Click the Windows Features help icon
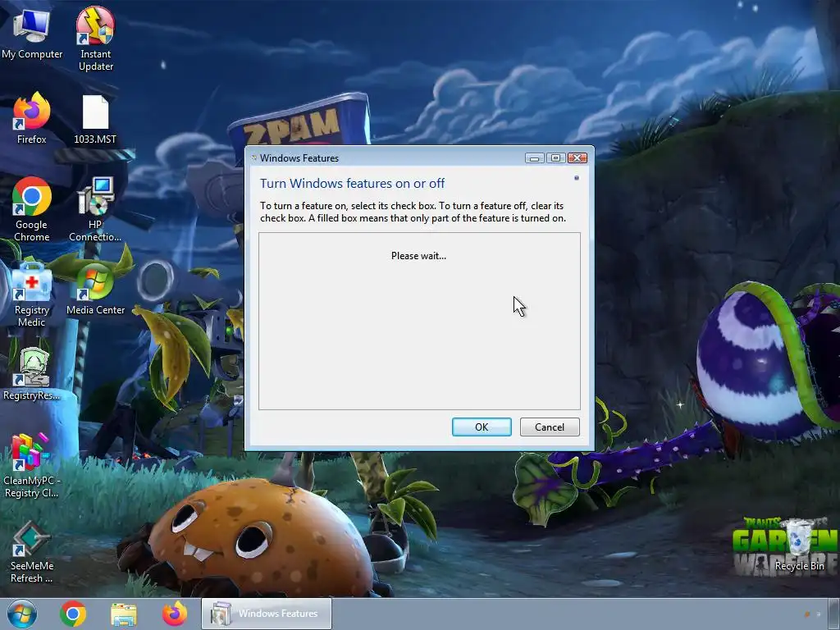Viewport: 840px width, 630px height. 577,178
